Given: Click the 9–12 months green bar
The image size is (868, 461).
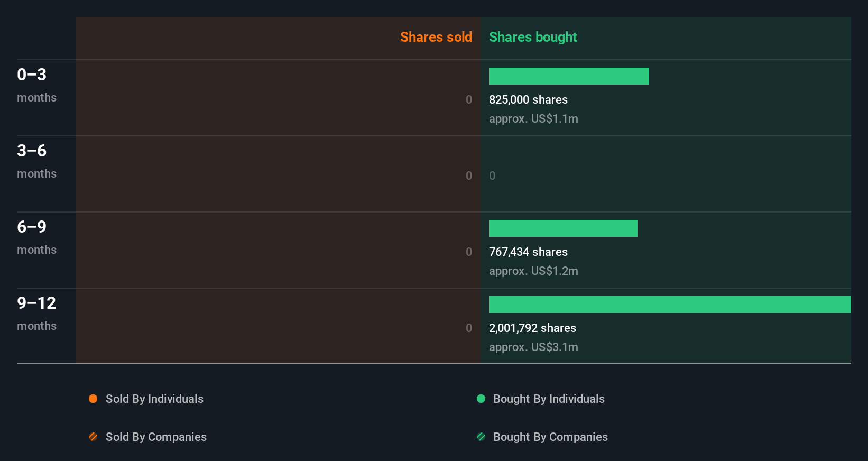Looking at the screenshot, I should pyautogui.click(x=670, y=305).
